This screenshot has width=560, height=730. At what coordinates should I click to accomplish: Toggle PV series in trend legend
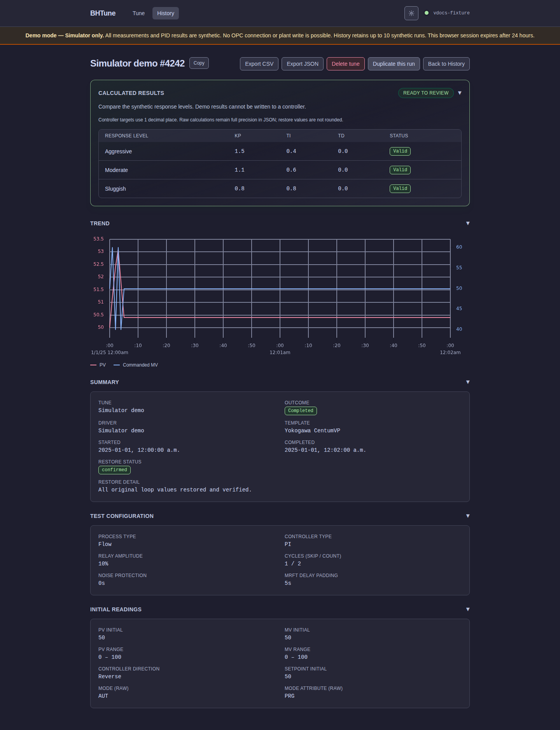[x=98, y=365]
